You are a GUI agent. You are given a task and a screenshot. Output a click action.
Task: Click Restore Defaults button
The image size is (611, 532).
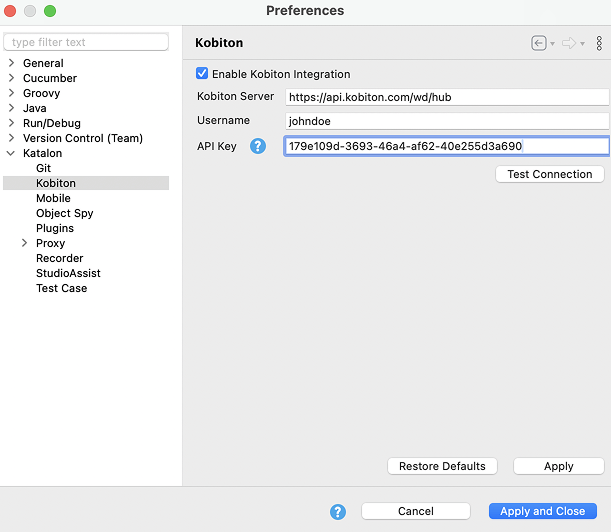[442, 466]
